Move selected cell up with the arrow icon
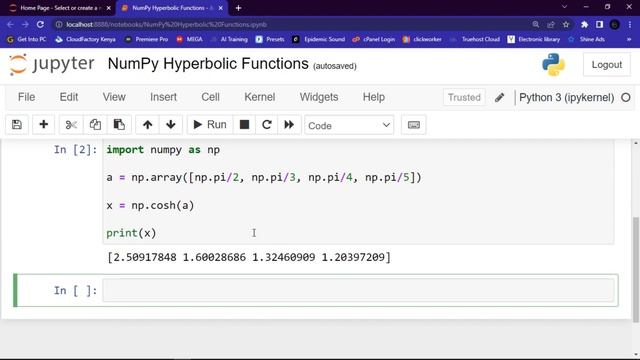The image size is (640, 360). tap(147, 124)
